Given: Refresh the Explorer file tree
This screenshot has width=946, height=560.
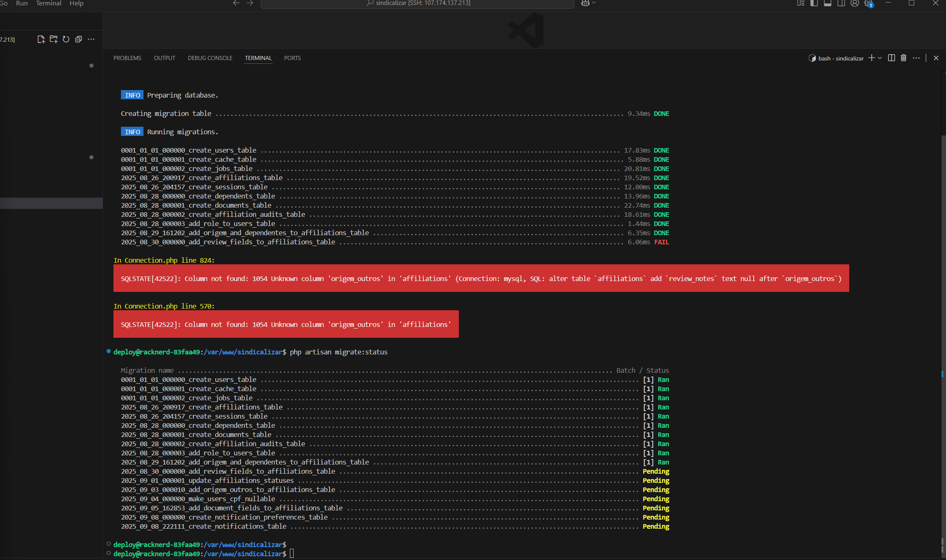Looking at the screenshot, I should coord(66,39).
